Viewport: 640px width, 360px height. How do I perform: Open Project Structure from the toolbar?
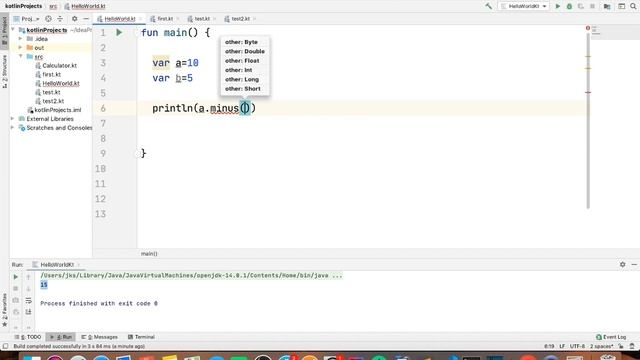click(607, 6)
